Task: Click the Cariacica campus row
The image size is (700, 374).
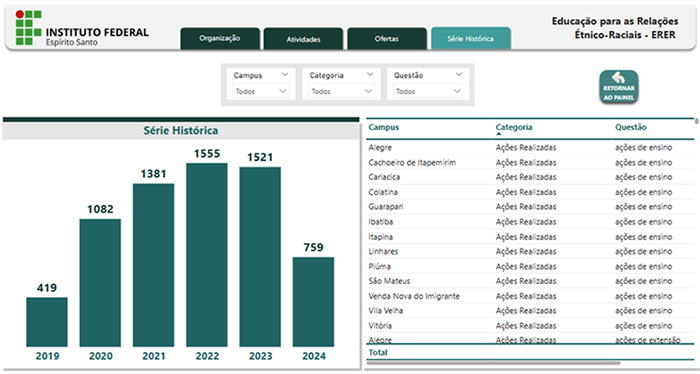Action: pos(530,177)
